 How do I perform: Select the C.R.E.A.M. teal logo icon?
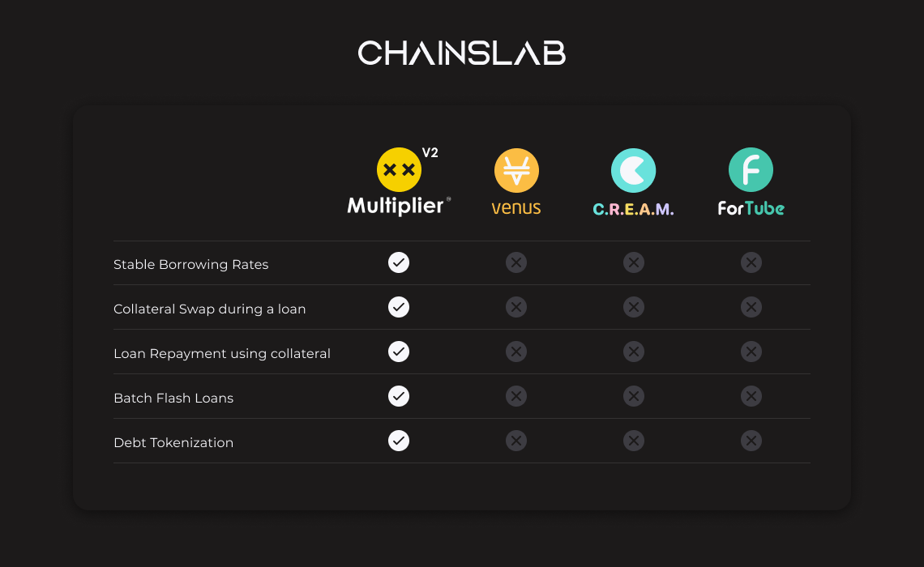[x=633, y=170]
